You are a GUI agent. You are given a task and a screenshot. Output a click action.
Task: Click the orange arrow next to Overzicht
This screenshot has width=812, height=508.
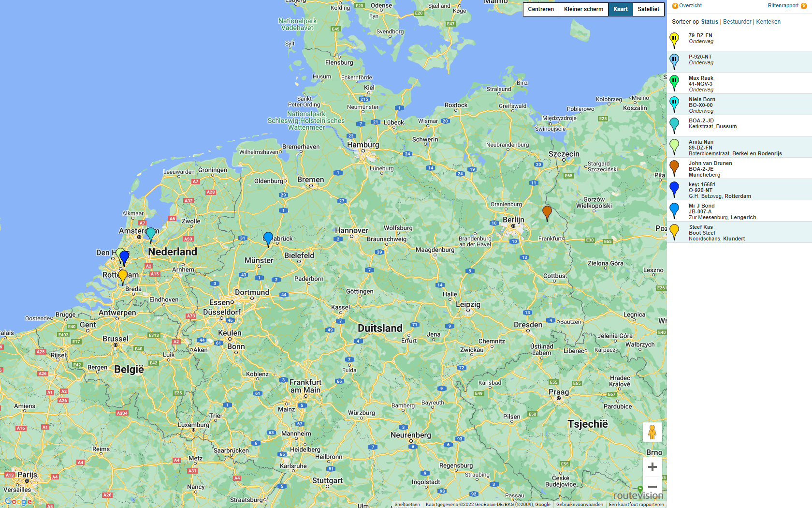click(675, 6)
